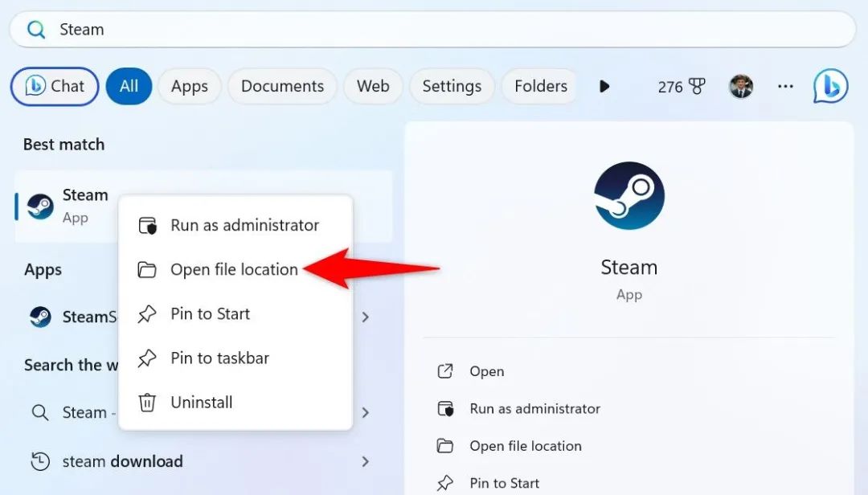The image size is (868, 495).
Task: Click the Open external-link icon in details pane
Action: (445, 371)
